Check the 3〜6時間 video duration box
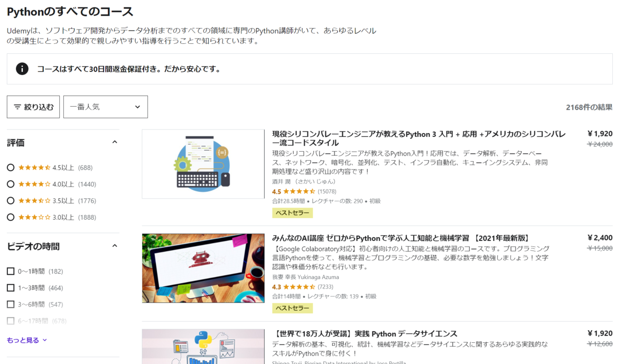This screenshot has width=634, height=364. 11,304
